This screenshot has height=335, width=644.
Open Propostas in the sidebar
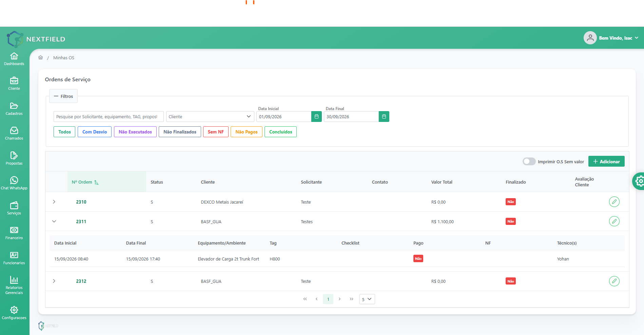pos(14,159)
